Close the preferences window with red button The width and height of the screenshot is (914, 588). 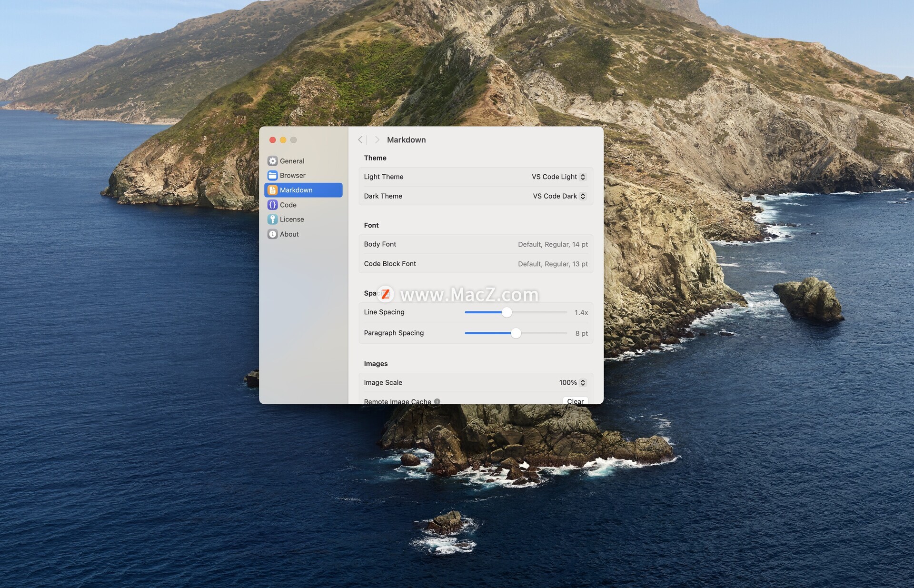pyautogui.click(x=272, y=140)
